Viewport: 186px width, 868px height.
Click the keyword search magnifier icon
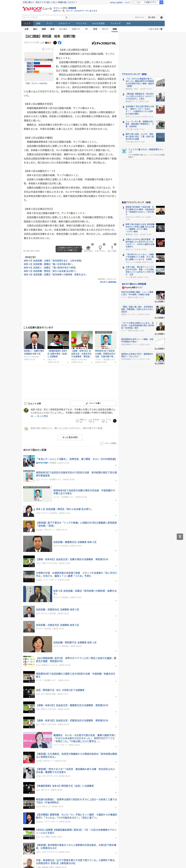66,18
